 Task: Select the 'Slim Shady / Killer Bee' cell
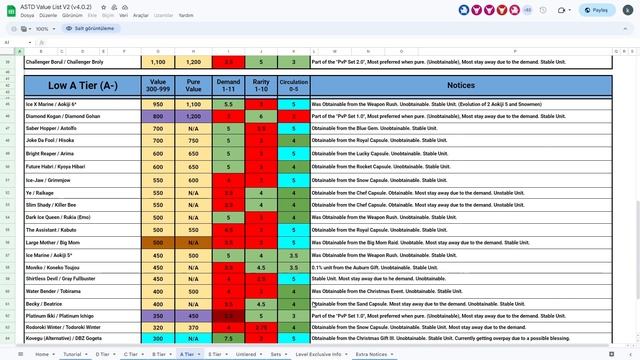[83, 205]
